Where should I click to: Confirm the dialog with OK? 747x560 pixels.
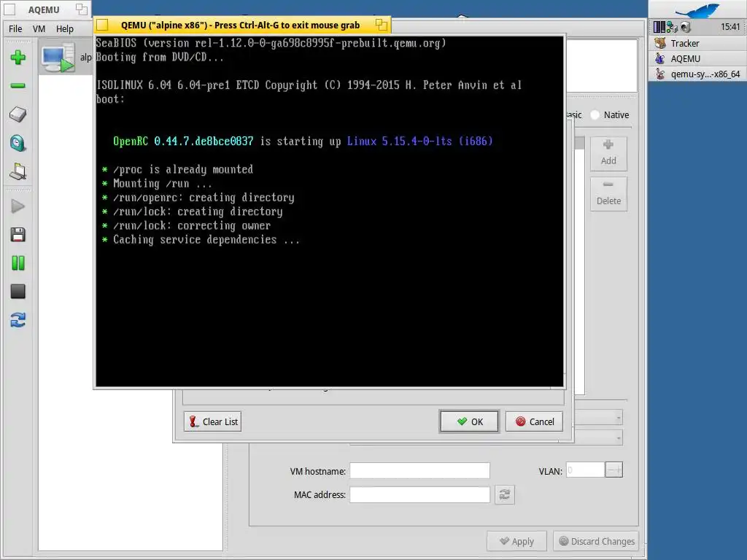[469, 421]
